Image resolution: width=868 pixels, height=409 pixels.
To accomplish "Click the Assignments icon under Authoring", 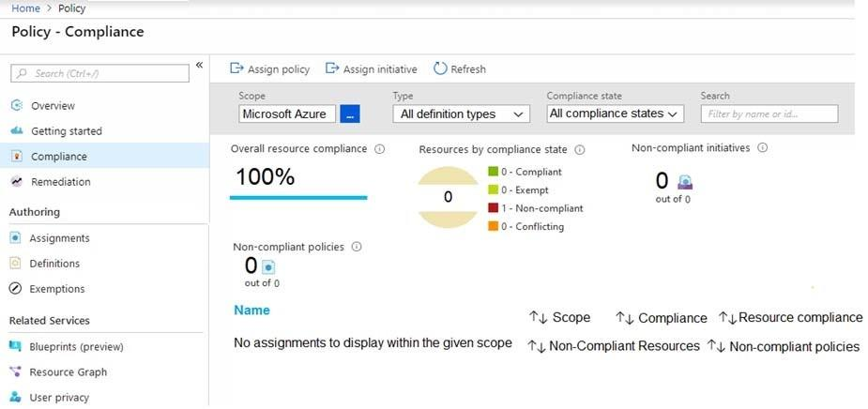I will click(15, 238).
